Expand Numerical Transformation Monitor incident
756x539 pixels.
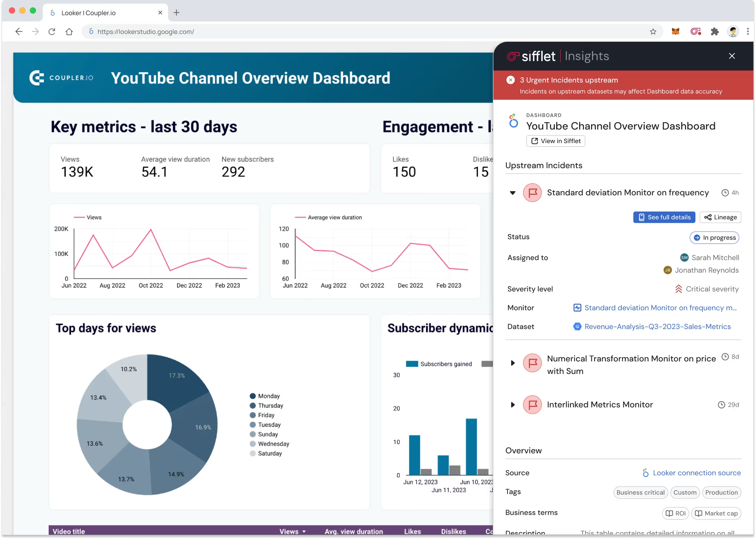[513, 363]
